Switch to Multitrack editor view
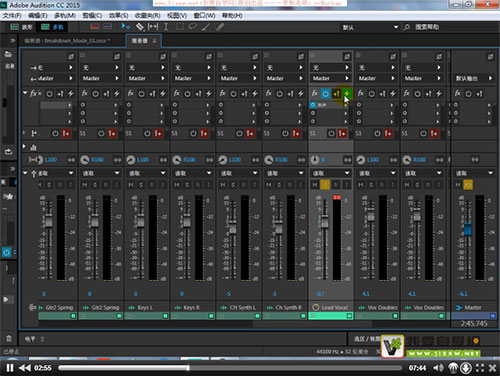Image resolution: width=500 pixels, height=376 pixels. [52, 27]
